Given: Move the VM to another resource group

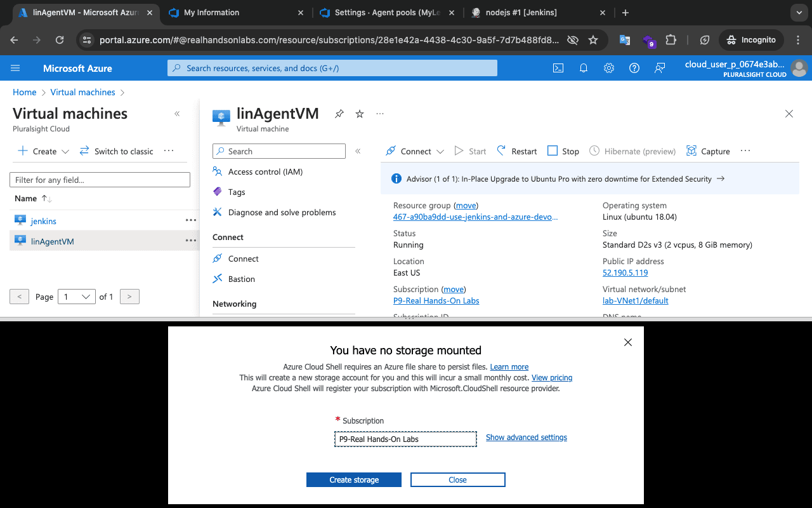Looking at the screenshot, I should click(x=466, y=205).
